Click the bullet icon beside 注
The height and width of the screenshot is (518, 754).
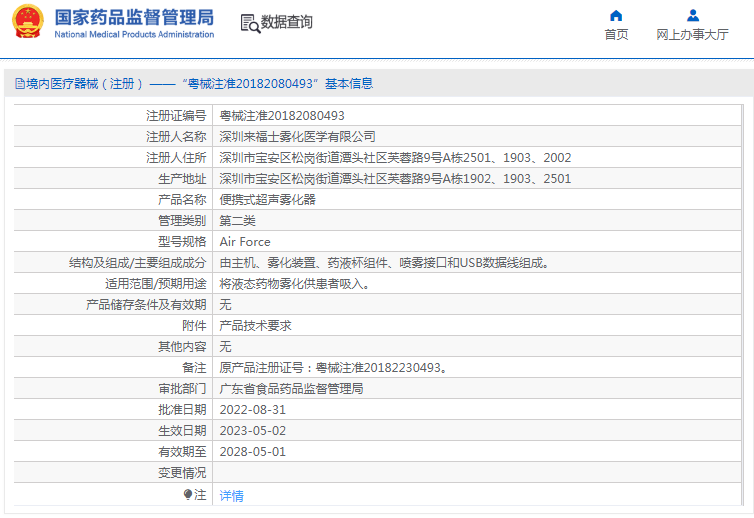[x=187, y=495]
